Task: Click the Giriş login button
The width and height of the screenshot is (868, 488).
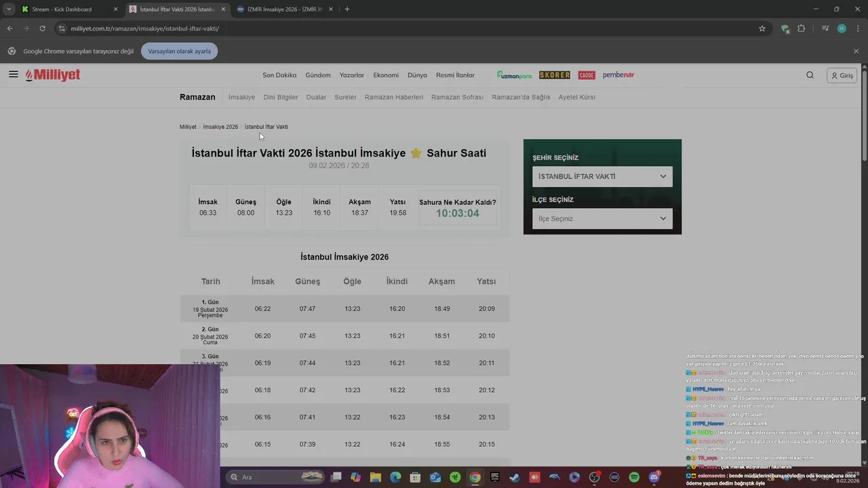Action: tap(842, 75)
